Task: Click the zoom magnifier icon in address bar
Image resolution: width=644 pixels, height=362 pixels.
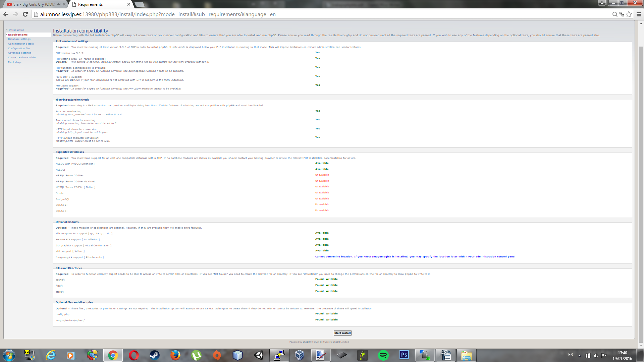Action: [614, 14]
